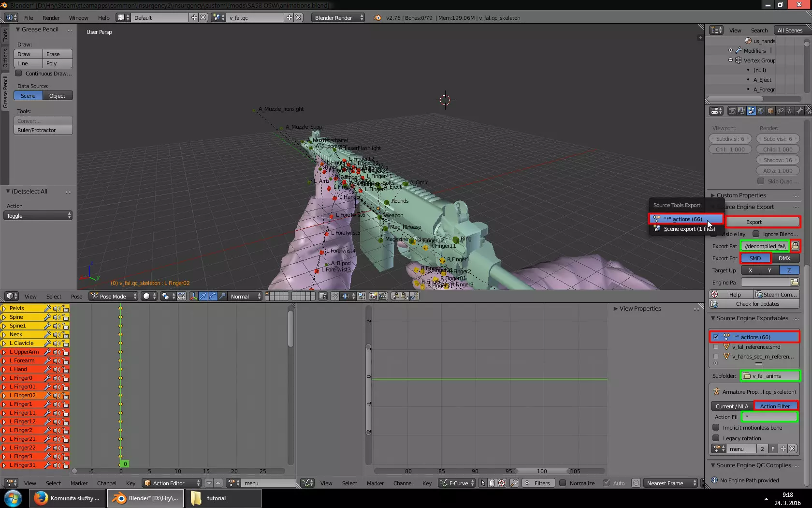Switch to World properties globe icon

pyautogui.click(x=761, y=111)
